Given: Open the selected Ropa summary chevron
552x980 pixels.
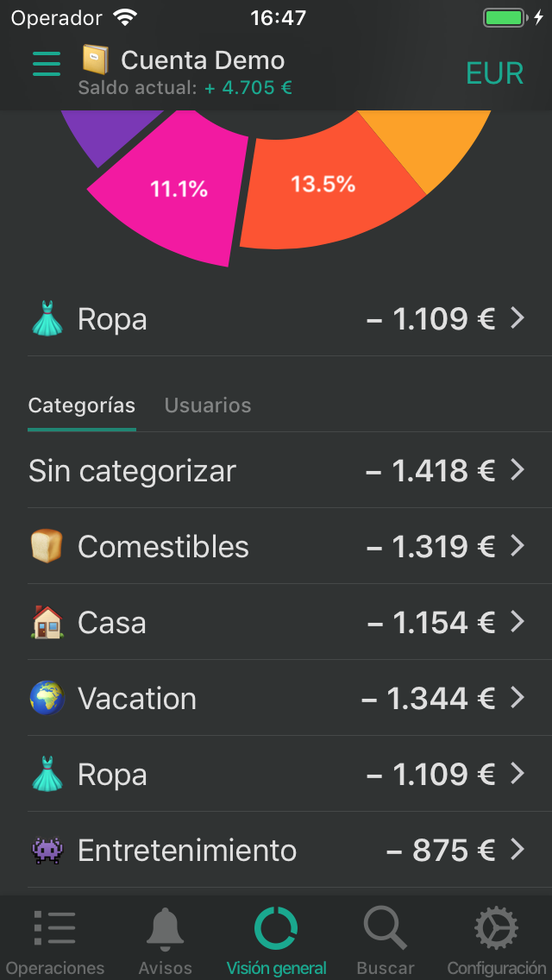Looking at the screenshot, I should (x=517, y=318).
